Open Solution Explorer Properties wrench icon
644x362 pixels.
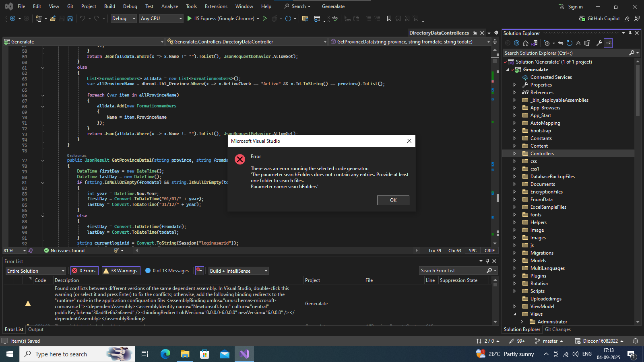point(599,43)
